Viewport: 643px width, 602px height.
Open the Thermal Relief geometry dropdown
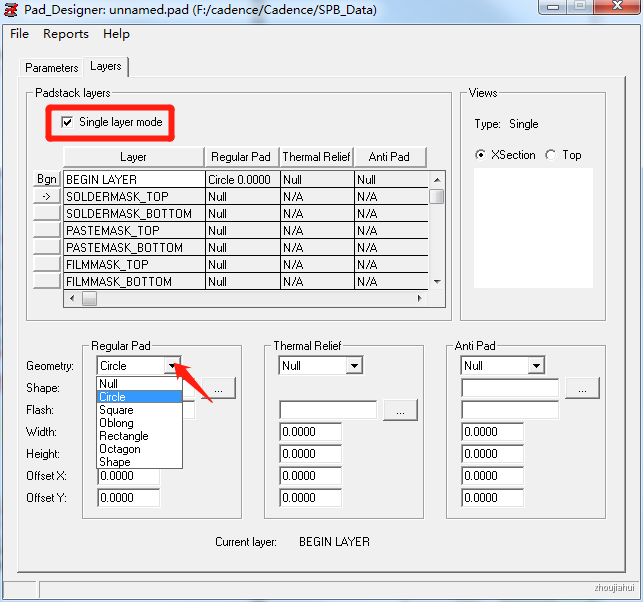point(354,365)
